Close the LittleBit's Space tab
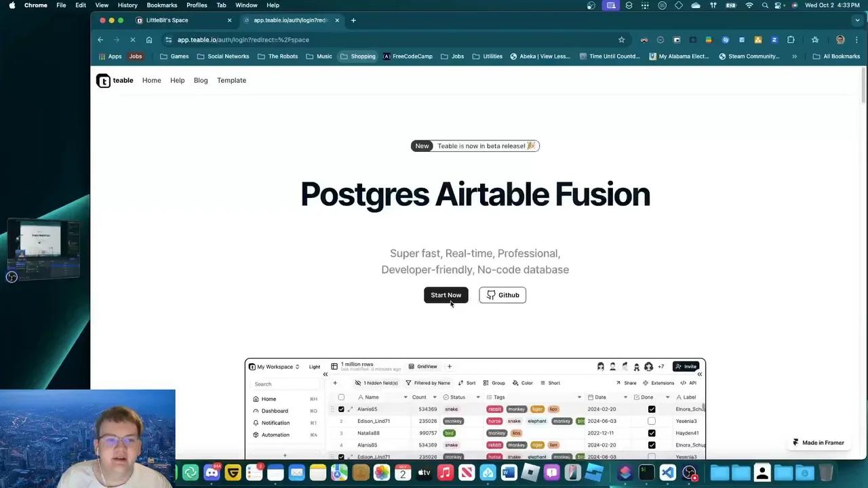 [x=229, y=20]
